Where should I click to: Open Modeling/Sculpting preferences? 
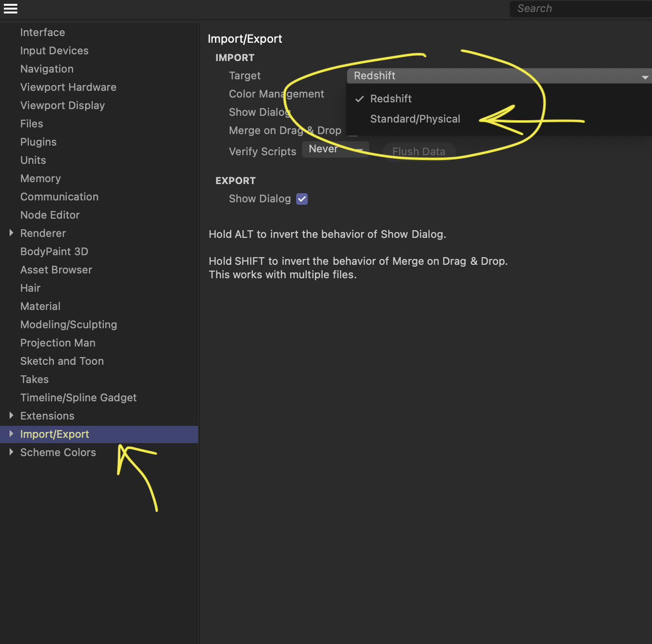(69, 324)
